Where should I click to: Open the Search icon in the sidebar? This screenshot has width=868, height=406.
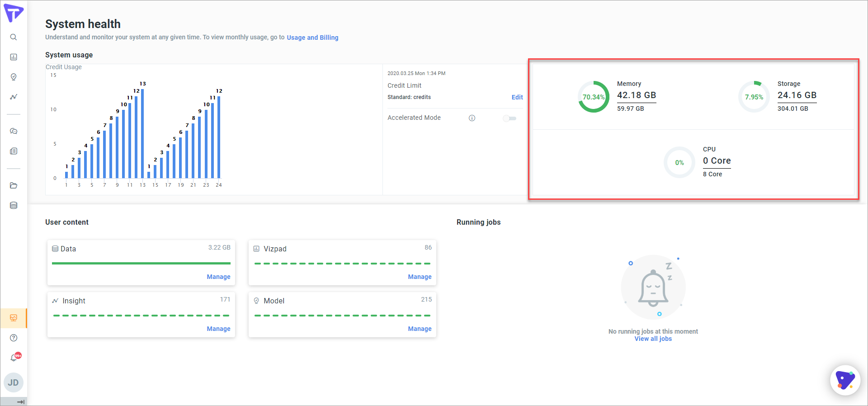tap(14, 37)
